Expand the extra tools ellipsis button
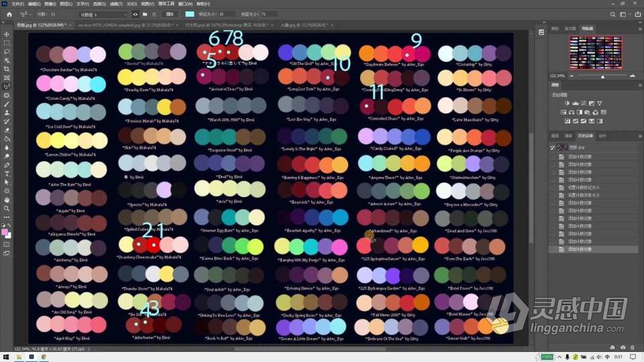Image resolution: width=644 pixels, height=362 pixels. tap(7, 217)
